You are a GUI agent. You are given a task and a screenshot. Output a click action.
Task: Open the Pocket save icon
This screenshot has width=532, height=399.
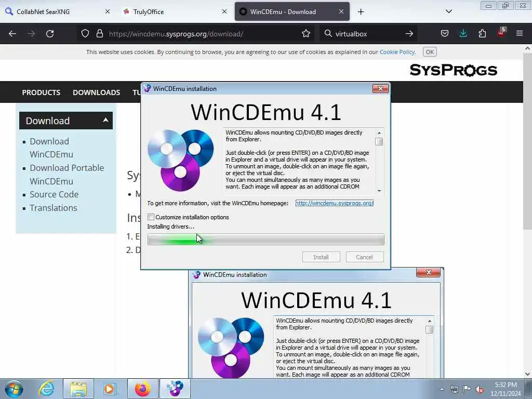click(x=445, y=34)
